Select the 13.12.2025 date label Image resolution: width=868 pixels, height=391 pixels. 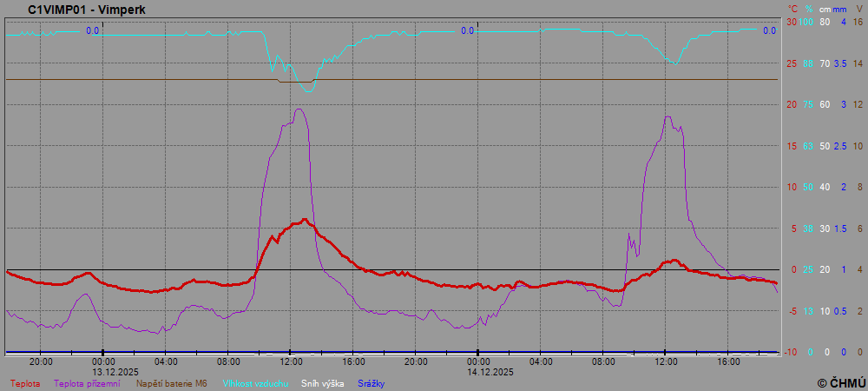[x=115, y=371]
